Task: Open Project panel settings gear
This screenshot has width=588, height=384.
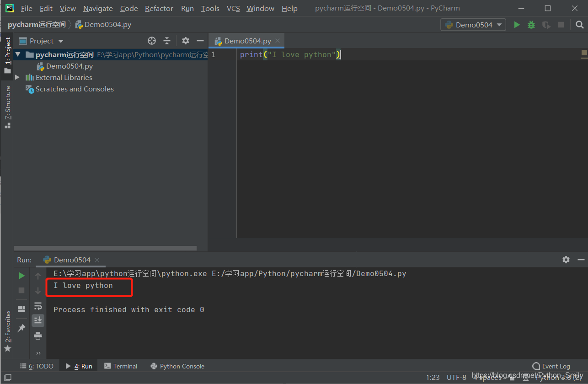Action: click(x=185, y=41)
